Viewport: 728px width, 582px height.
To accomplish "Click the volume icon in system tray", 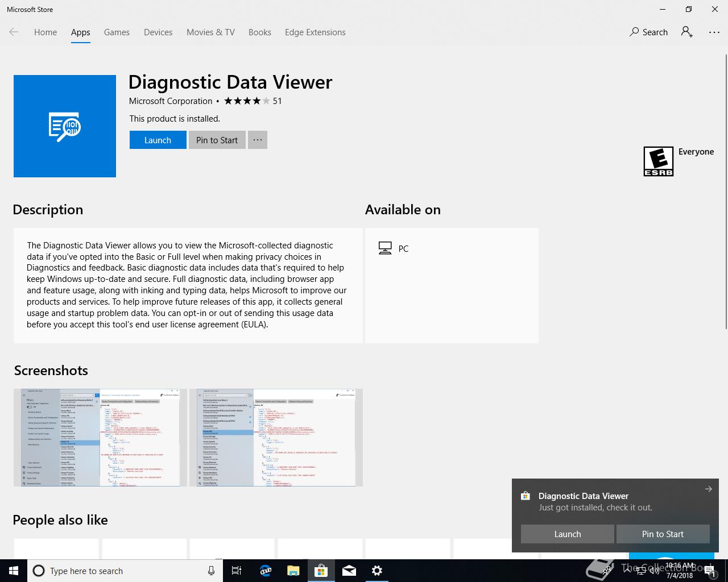I will pyautogui.click(x=655, y=571).
